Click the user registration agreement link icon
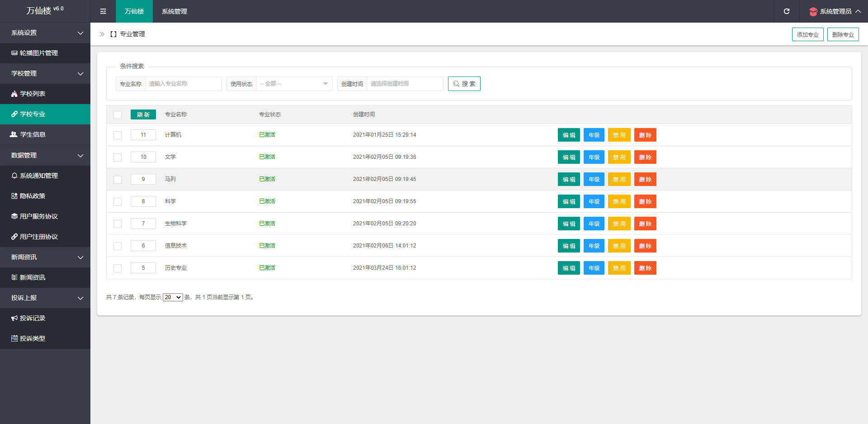This screenshot has width=868, height=424. click(x=14, y=237)
